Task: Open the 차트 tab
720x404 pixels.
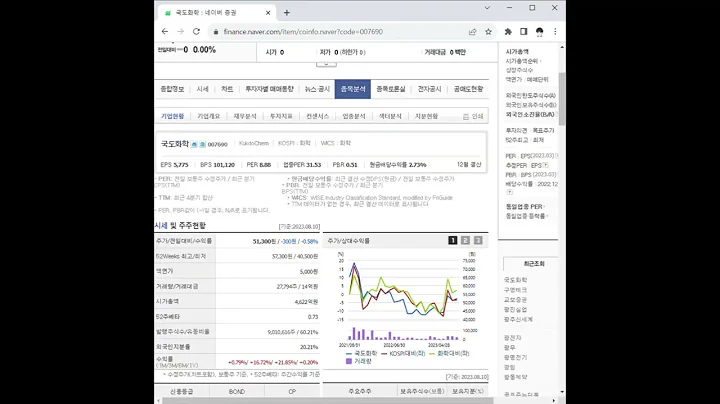Action: click(x=227, y=89)
